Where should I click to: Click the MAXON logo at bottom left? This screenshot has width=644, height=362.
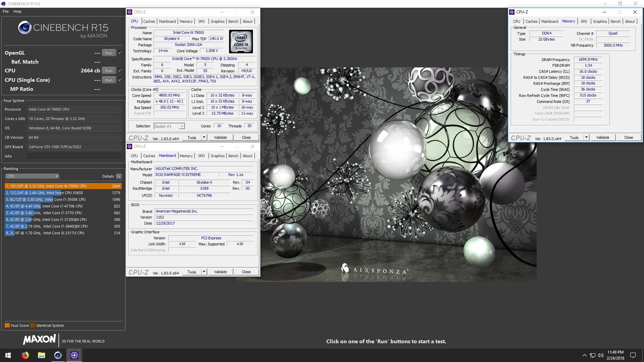tap(39, 340)
